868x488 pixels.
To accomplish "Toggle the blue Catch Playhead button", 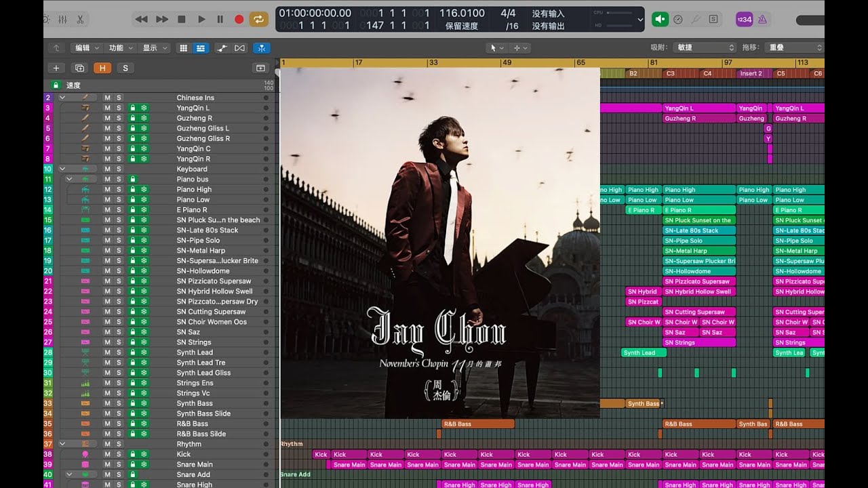I will 261,48.
